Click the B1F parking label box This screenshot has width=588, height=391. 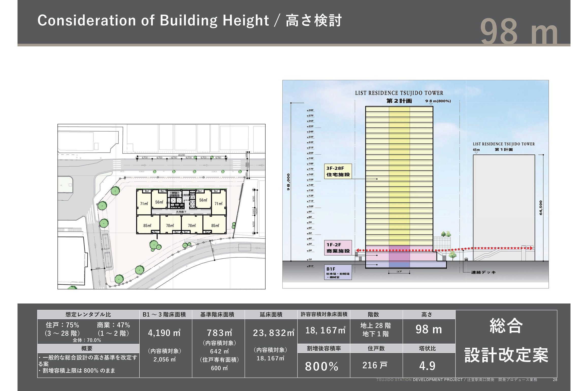tap(338, 272)
